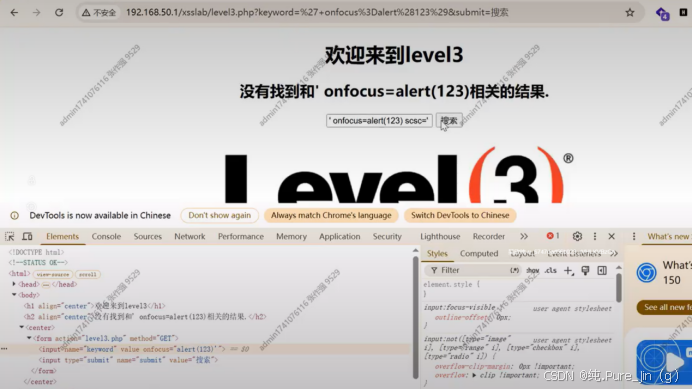This screenshot has height=390, width=693.
Task: Toggle the rendering emulations icon in Styles toolbar
Action: click(x=585, y=271)
